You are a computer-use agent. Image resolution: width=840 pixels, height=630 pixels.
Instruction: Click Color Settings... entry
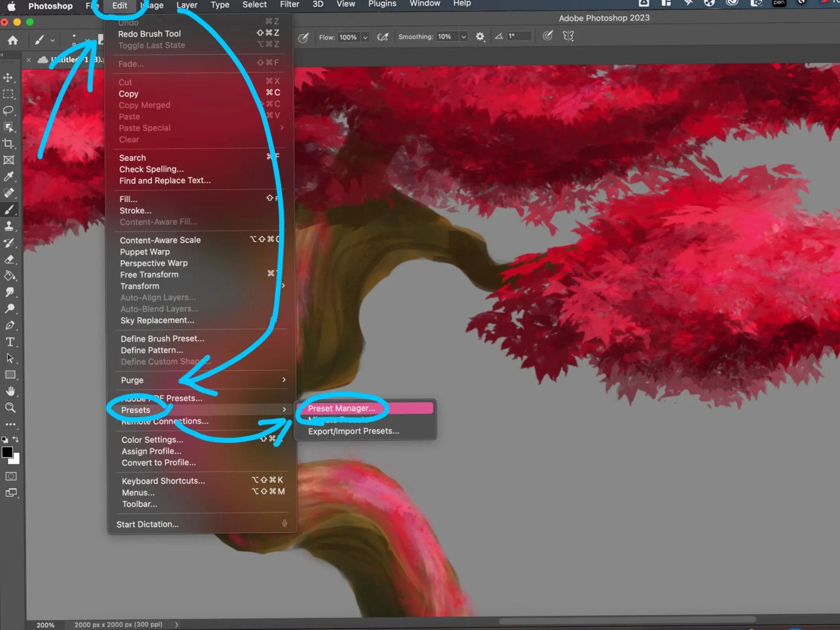pyautogui.click(x=152, y=440)
